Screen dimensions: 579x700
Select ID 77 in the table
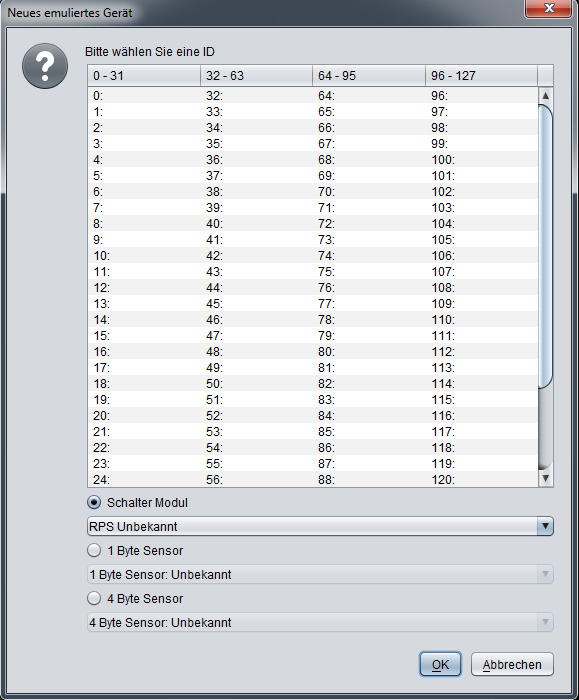369,304
